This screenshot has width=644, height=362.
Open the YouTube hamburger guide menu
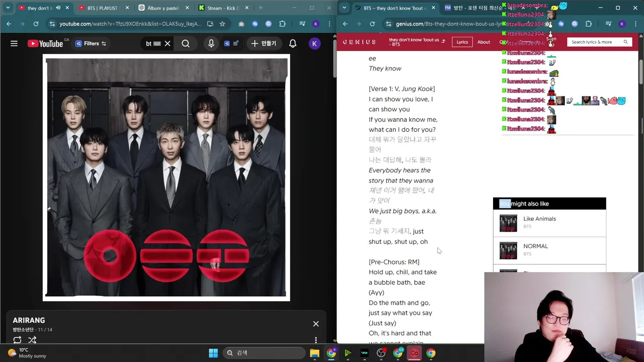[x=14, y=44]
